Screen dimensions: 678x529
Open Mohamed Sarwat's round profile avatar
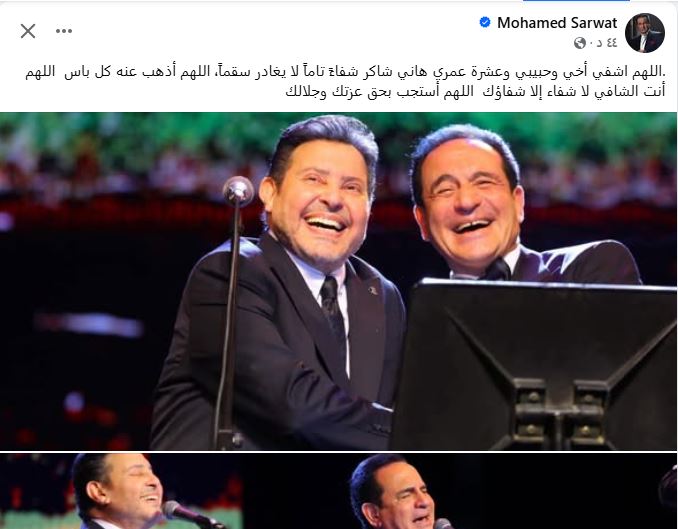point(645,33)
